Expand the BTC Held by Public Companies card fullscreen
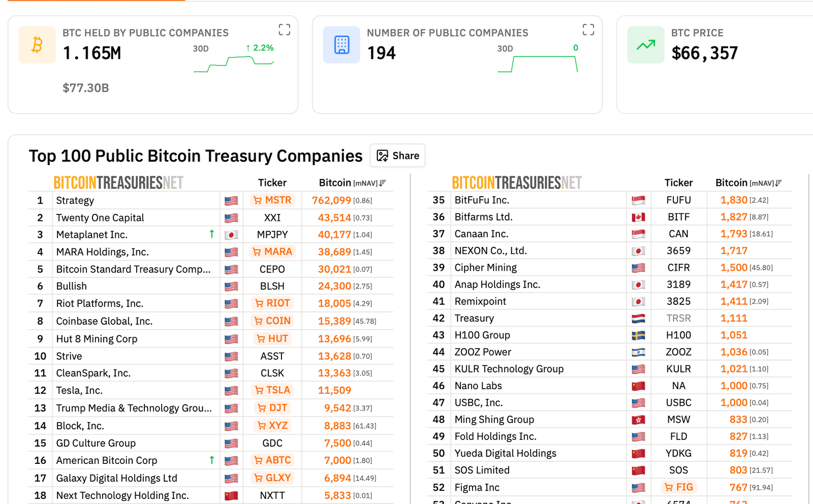Screen dimensions: 813x504 (x=285, y=29)
